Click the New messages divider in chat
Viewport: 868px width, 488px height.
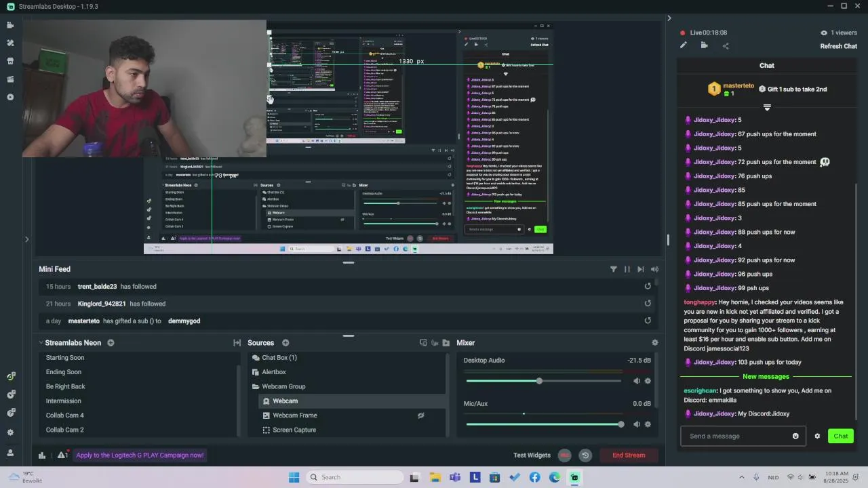766,376
